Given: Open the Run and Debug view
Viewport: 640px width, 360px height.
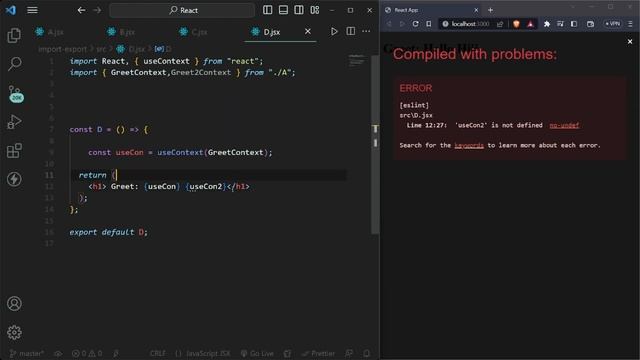Looking at the screenshot, I should point(14,122).
